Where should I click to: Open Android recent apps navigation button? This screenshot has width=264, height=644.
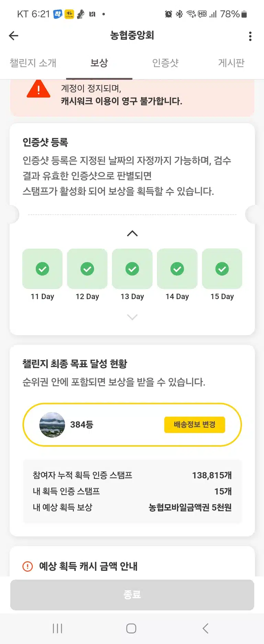57,628
